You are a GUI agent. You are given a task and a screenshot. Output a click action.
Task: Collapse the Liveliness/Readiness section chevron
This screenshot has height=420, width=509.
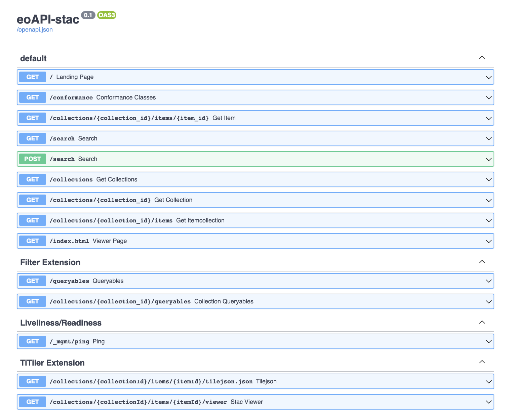pos(482,322)
